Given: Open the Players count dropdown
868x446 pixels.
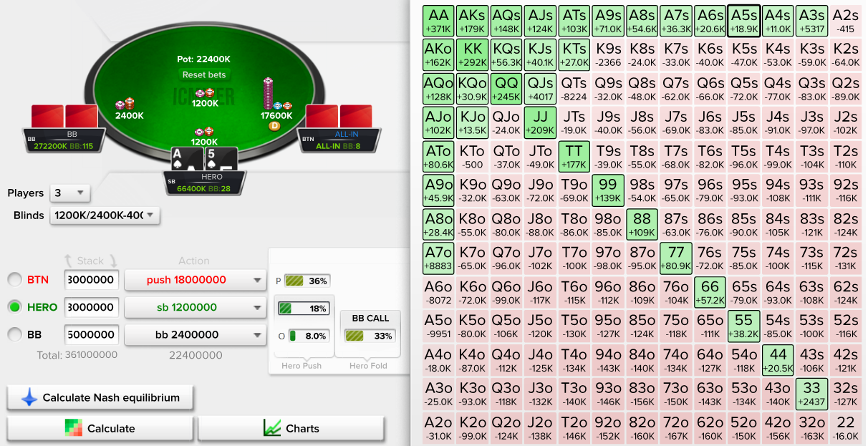Looking at the screenshot, I should pos(69,193).
